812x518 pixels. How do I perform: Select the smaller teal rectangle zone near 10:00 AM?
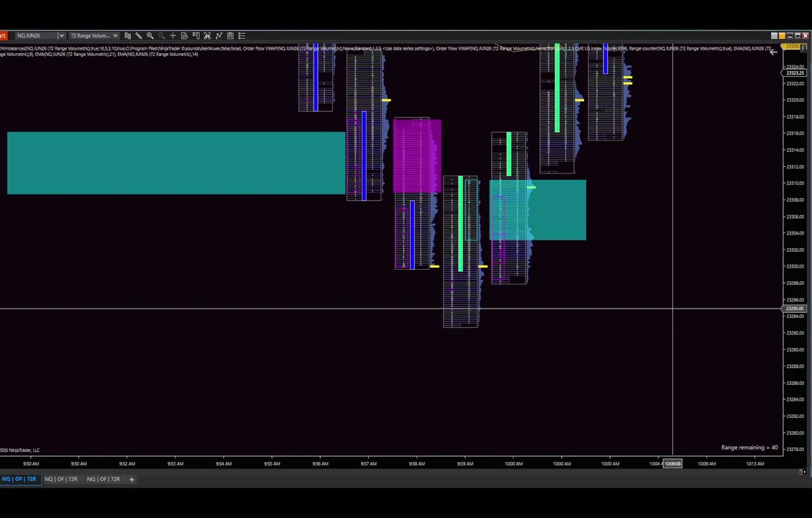click(x=537, y=210)
